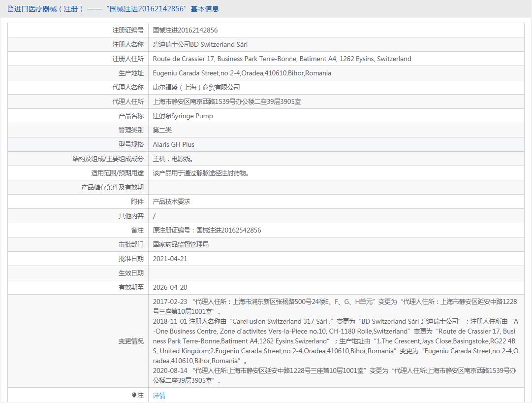The image size is (532, 404).
Task: Click the 附件 row label
Action: coord(137,202)
